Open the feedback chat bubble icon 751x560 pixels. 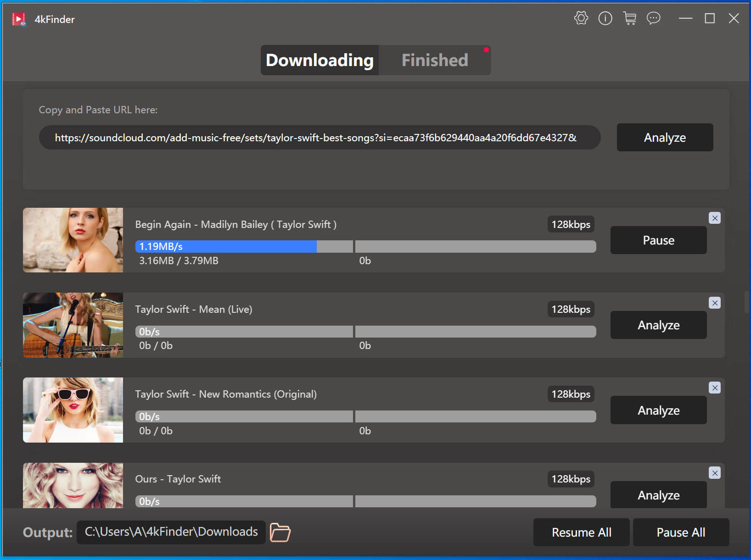point(653,18)
